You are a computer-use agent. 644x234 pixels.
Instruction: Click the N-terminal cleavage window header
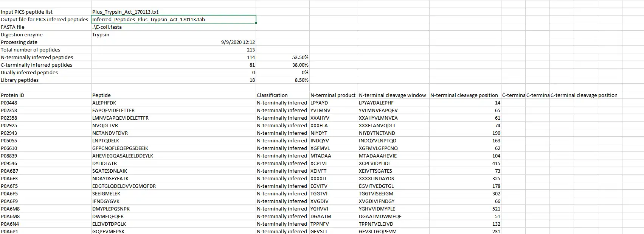point(393,95)
